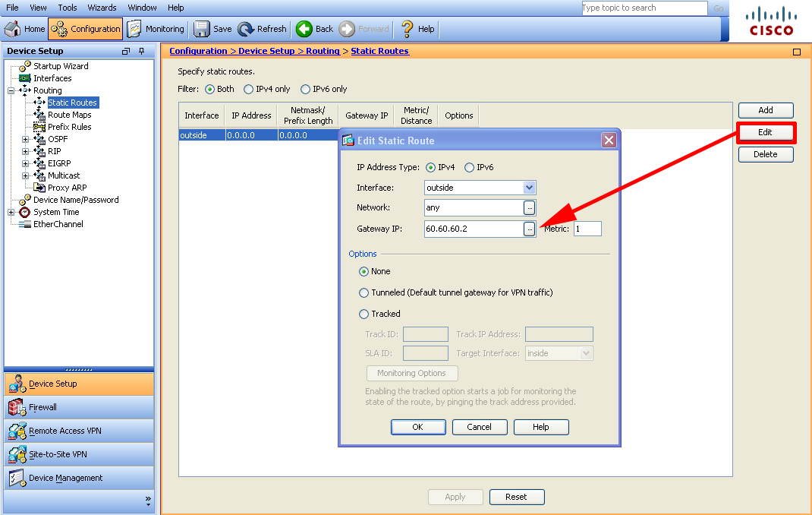Expand the EIGRP tree node
812x515 pixels.
[25, 164]
